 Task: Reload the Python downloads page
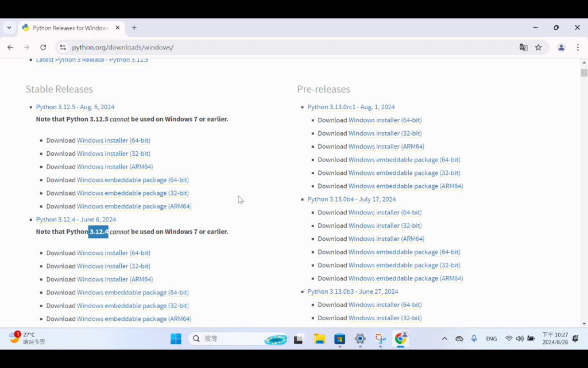point(43,47)
